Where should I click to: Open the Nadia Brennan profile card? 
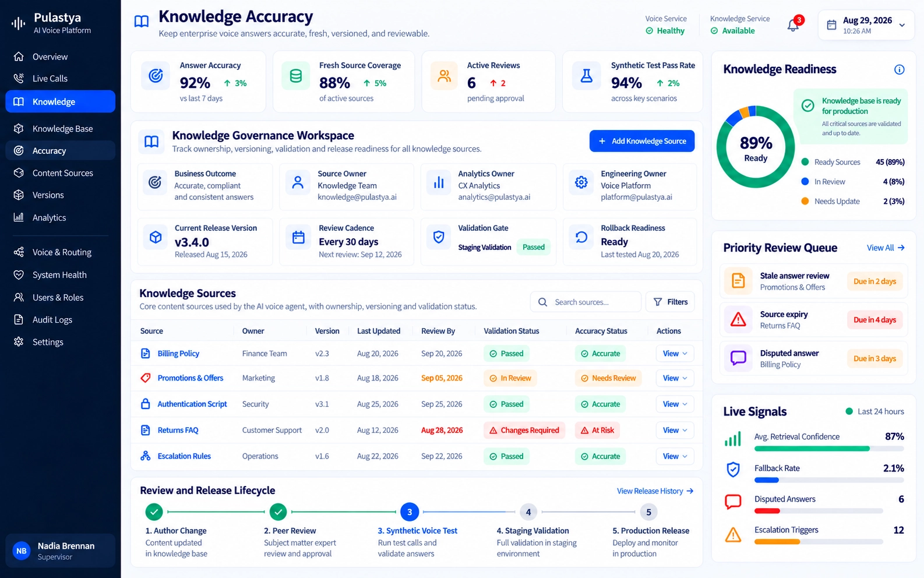point(60,551)
